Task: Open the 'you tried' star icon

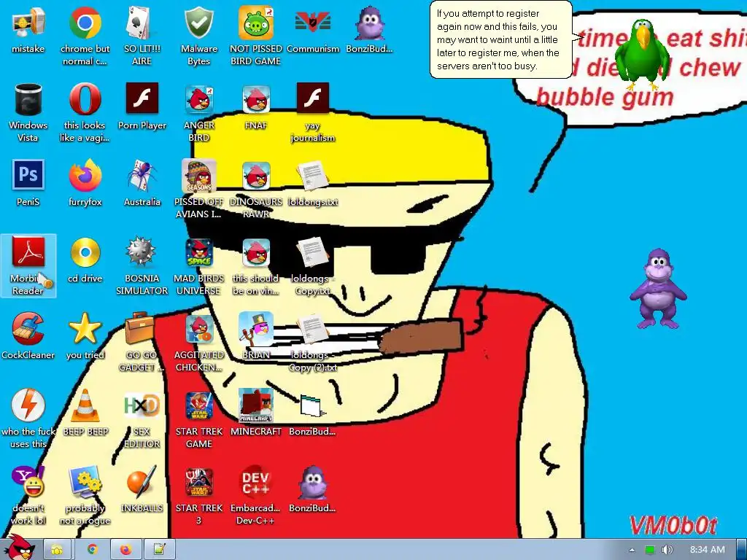Action: pos(85,336)
